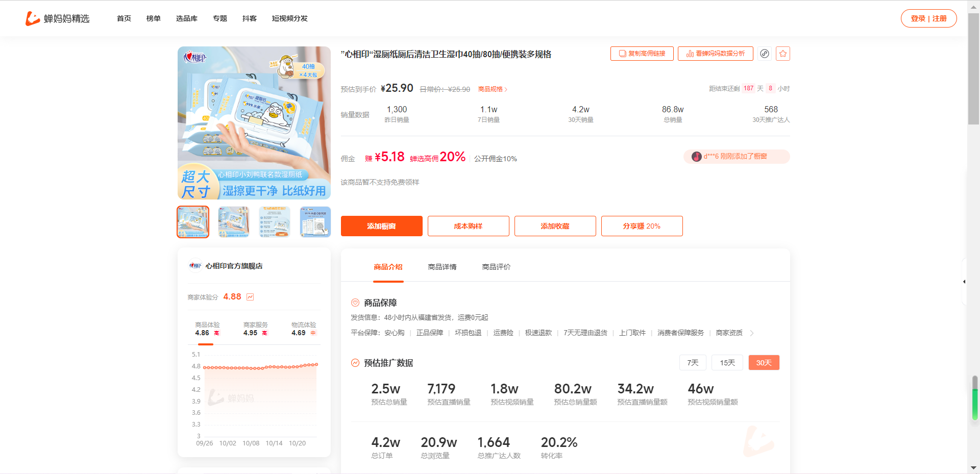Open merchant experience score trend icon
980x474 pixels.
[x=250, y=297]
